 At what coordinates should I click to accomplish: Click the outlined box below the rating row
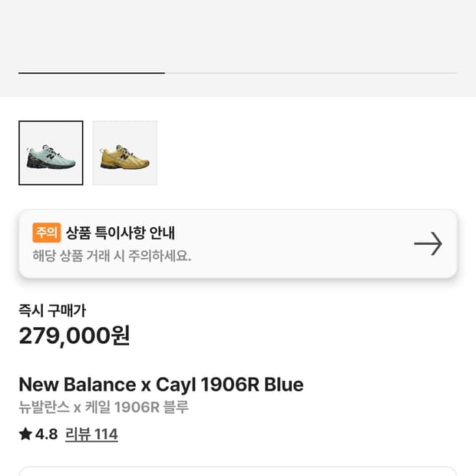[x=238, y=471]
